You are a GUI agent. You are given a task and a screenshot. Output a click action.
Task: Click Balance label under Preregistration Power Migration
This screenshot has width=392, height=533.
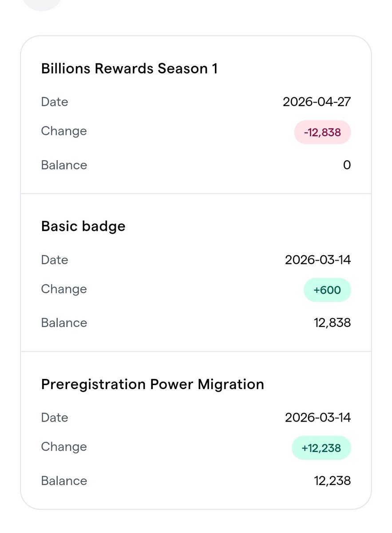(64, 481)
